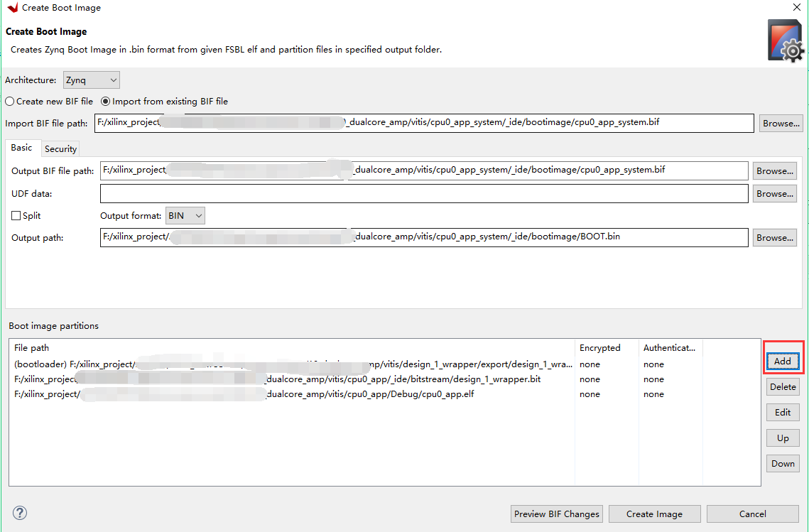Cancel the Create Boot Image dialog
809x532 pixels.
click(752, 514)
